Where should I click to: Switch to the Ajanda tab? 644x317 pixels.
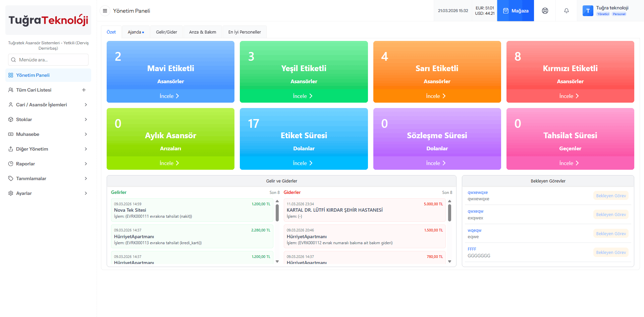(136, 32)
